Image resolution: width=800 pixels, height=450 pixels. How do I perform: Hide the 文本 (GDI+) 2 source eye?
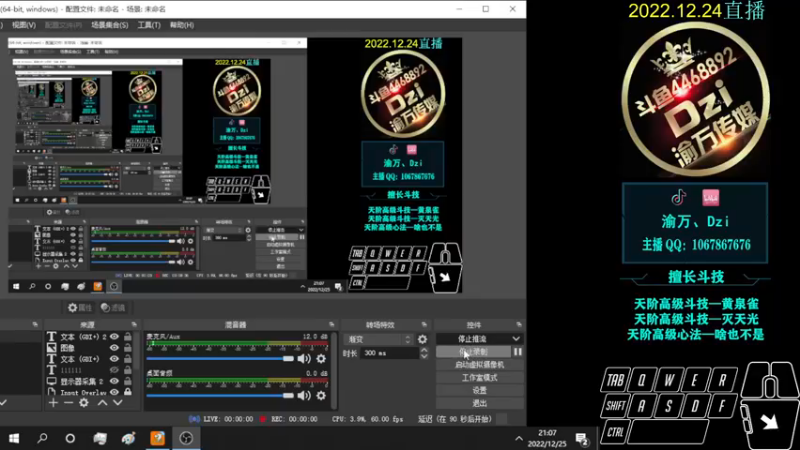click(x=114, y=337)
